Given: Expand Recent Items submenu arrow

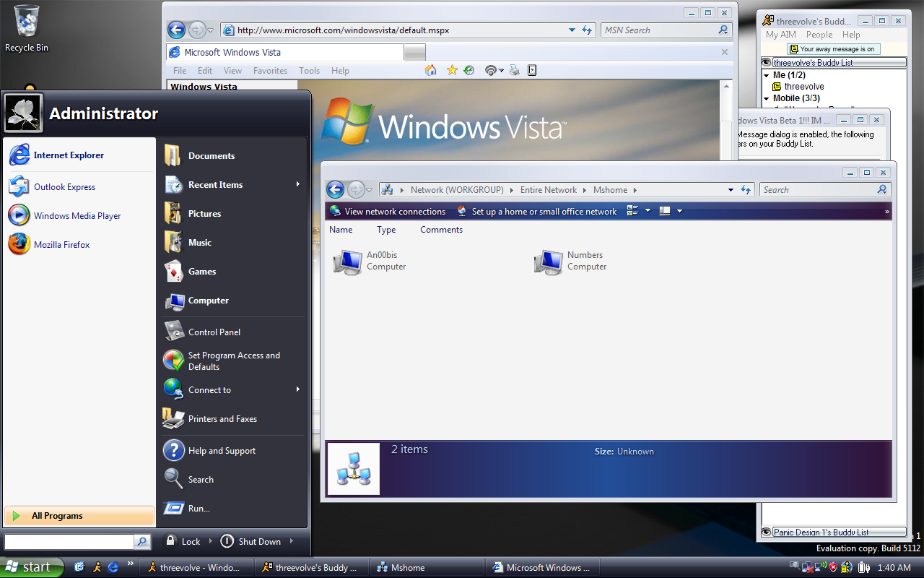Looking at the screenshot, I should tap(297, 184).
